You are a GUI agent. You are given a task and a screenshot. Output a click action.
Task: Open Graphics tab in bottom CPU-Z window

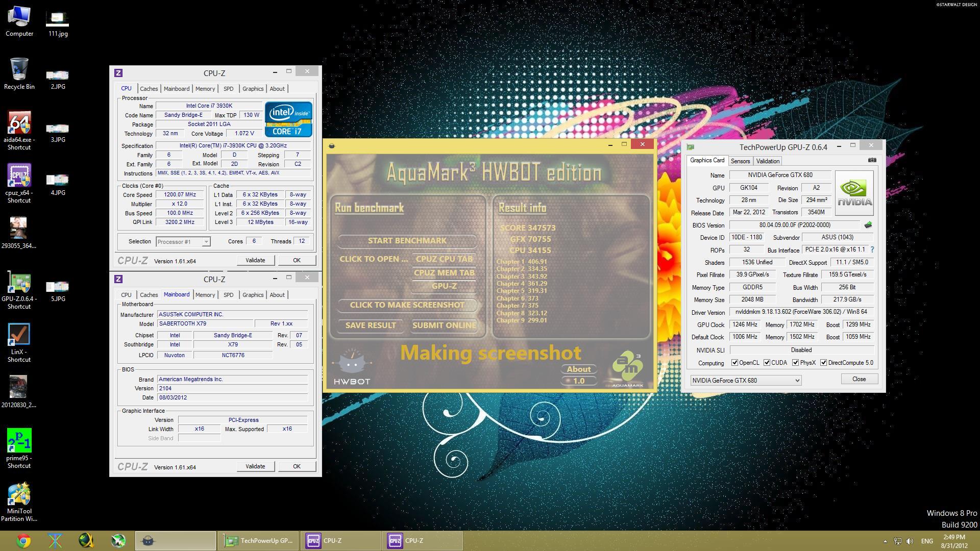(x=253, y=295)
